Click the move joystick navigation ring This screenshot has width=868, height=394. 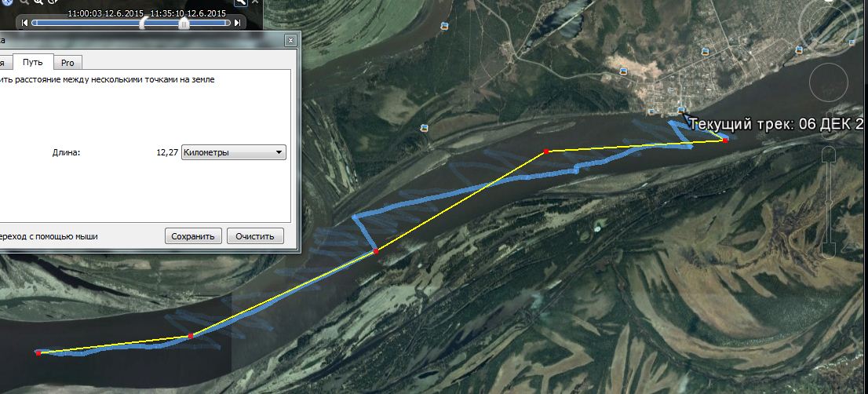click(x=829, y=83)
